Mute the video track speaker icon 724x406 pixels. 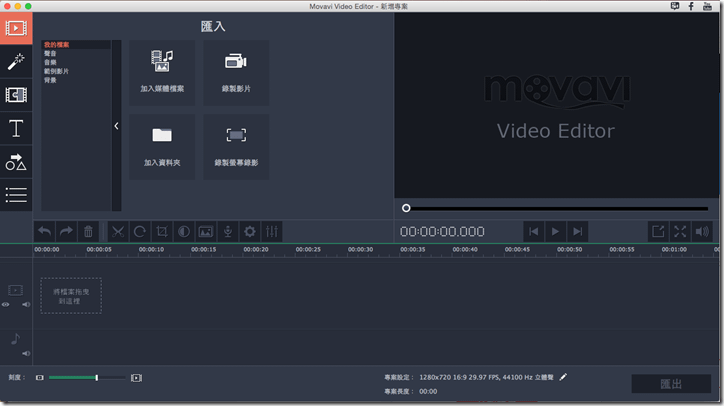(26, 304)
